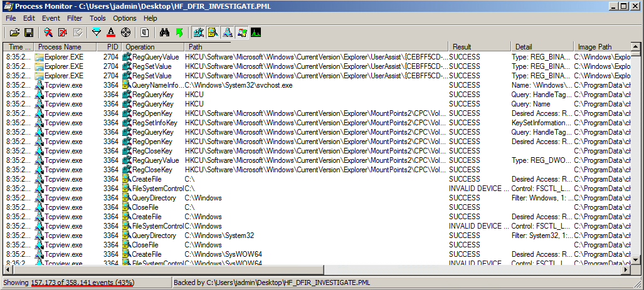
Task: Click Tcpview.exe icon in QueryNameInfo row
Action: click(40, 85)
